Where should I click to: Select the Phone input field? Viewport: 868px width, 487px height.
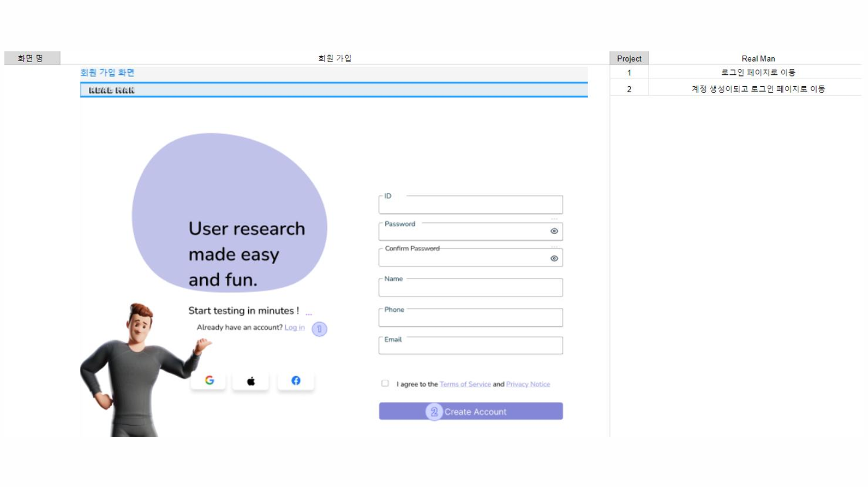(470, 318)
